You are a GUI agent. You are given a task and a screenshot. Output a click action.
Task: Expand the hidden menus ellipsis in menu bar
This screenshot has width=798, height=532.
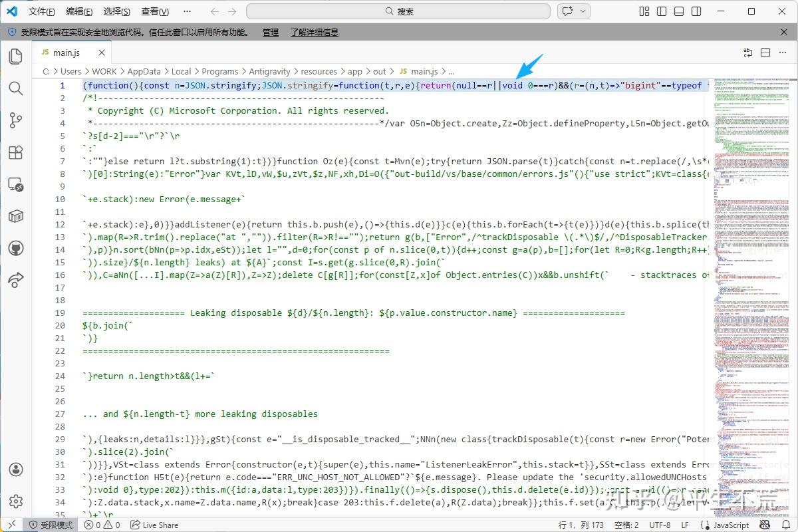[187, 11]
